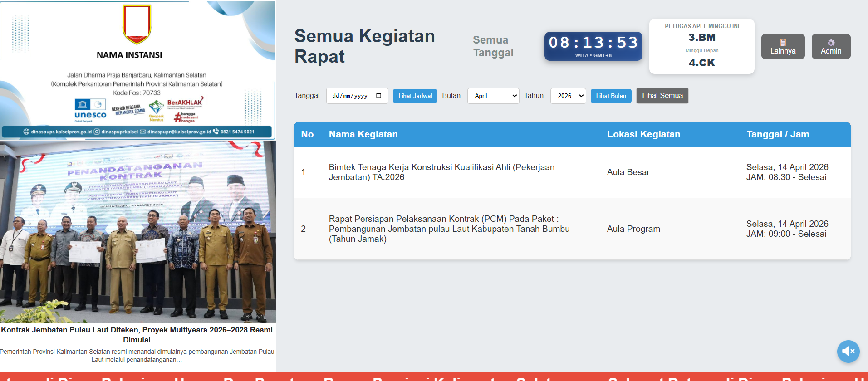Click the mute sound speaker icon
This screenshot has width=868, height=381.
[848, 351]
